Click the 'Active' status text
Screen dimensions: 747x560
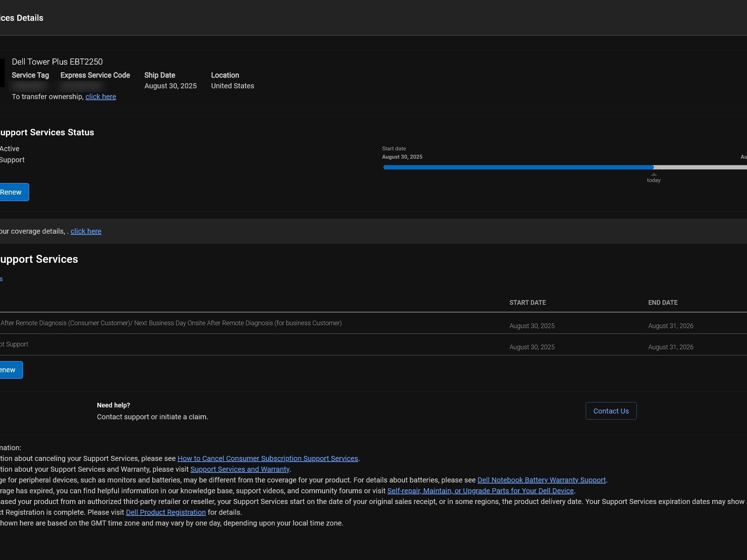click(x=9, y=149)
